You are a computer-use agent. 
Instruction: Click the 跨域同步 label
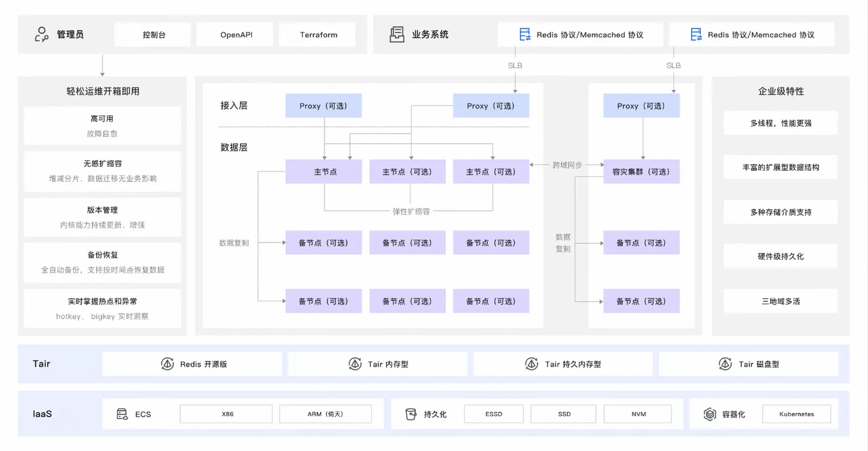click(567, 165)
